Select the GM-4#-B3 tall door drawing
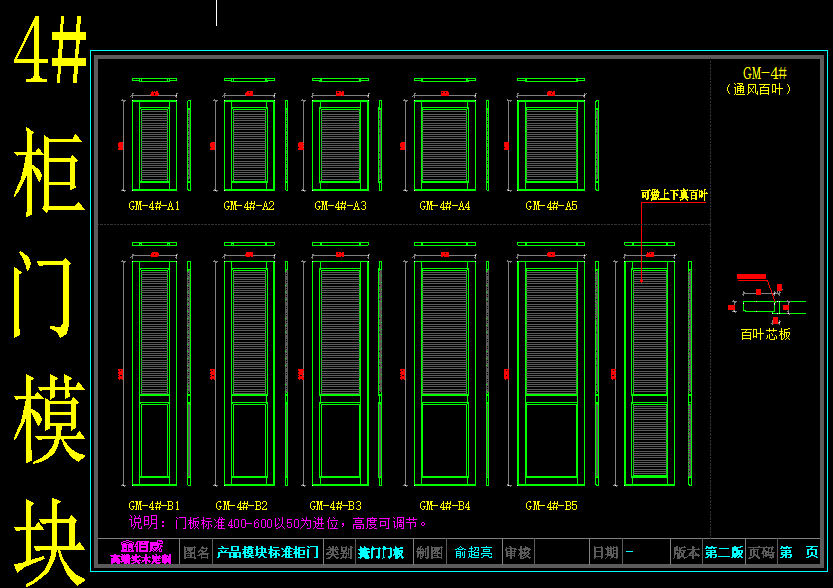Screen dimensions: 833x588 tap(340, 373)
